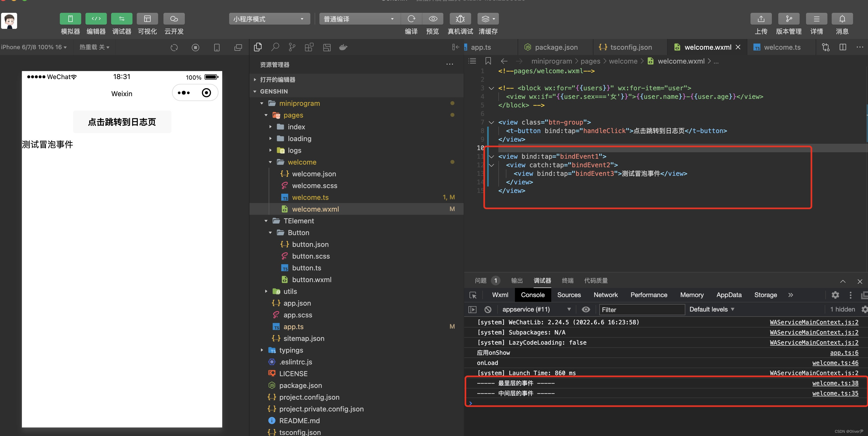Screen dimensions: 868x436
Task: Click the upload (上传) icon
Action: tap(761, 19)
